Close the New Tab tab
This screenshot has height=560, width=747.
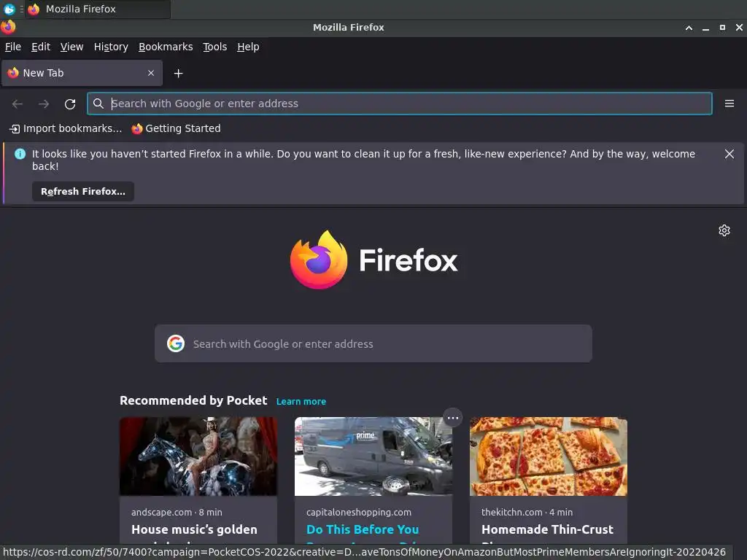tap(151, 73)
